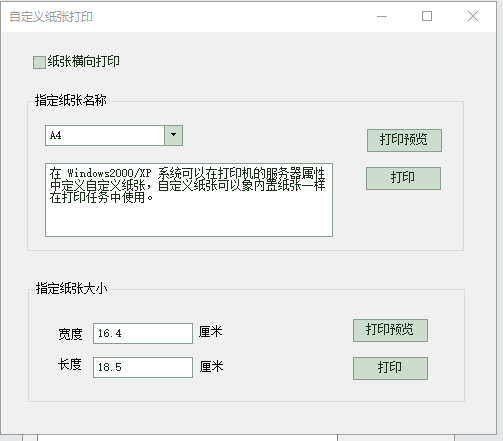Enable the 纸张横向打印 checkbox

point(39,62)
